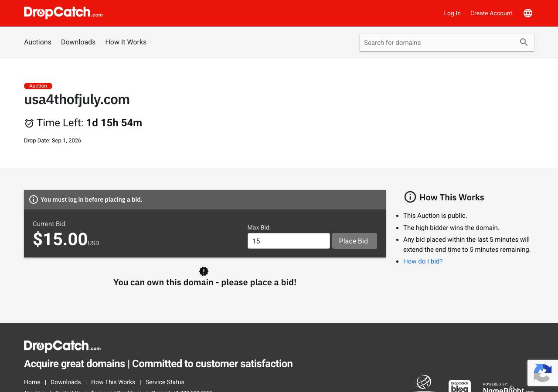This screenshot has height=392, width=558.
Task: Click the info icon in login warning bar
Action: pos(34,199)
